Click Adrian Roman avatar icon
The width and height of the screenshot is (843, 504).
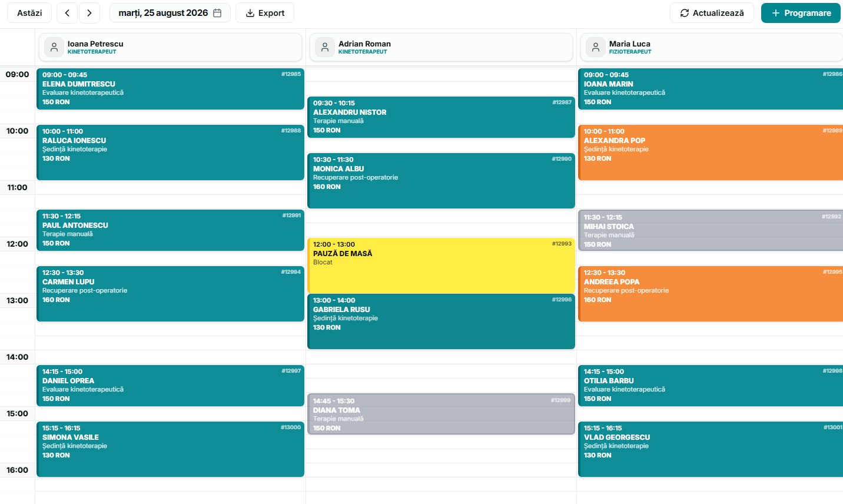coord(325,47)
